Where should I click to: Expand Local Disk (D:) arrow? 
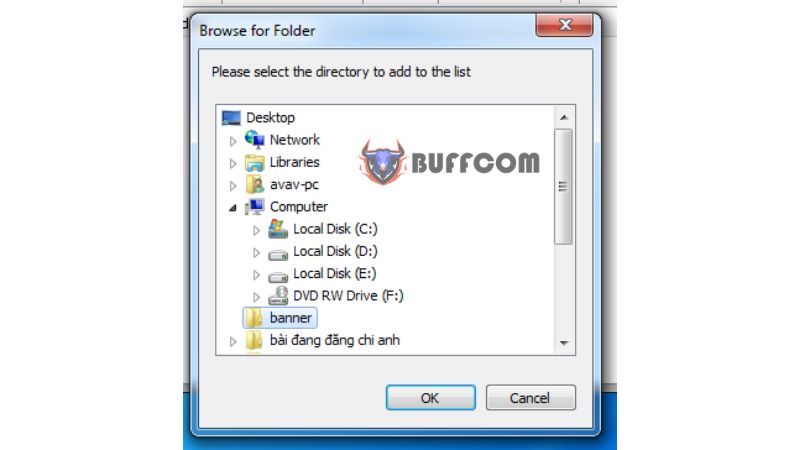pos(257,253)
